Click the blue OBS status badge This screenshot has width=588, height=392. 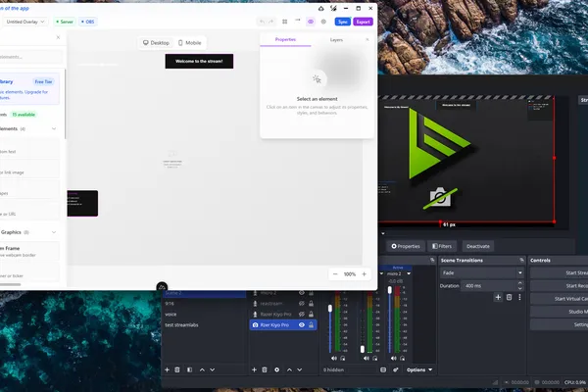pos(88,22)
